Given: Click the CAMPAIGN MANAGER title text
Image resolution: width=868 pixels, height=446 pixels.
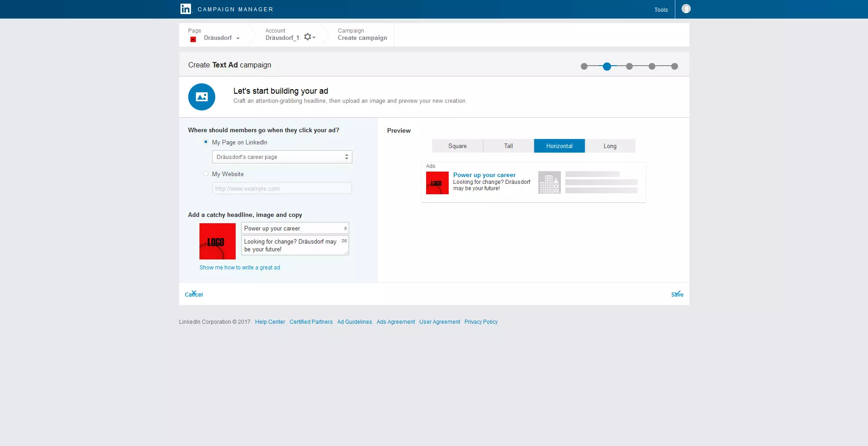Looking at the screenshot, I should [235, 10].
